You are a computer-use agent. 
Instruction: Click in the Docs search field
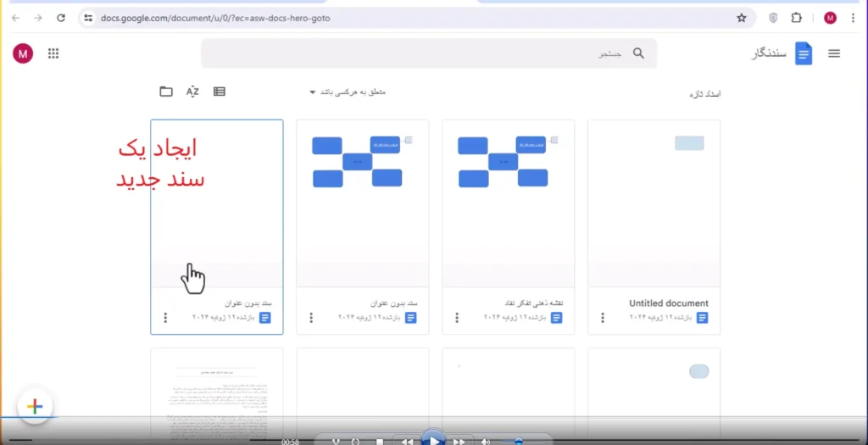(x=428, y=53)
